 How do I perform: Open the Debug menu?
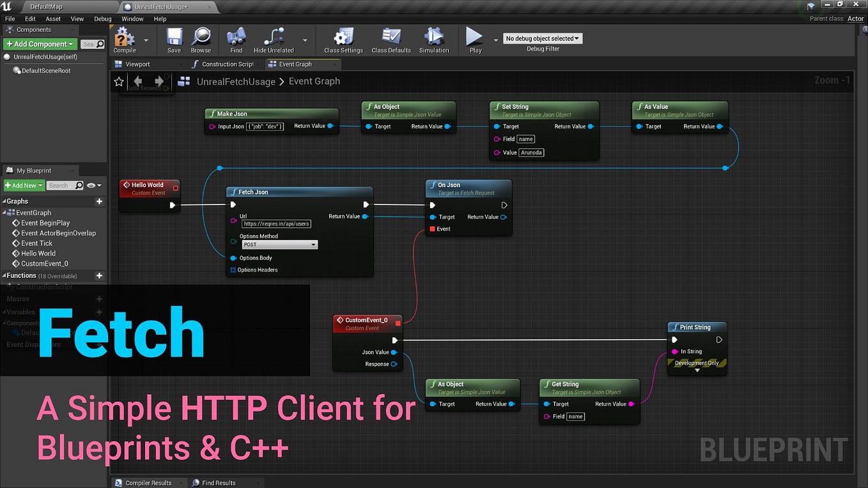click(x=102, y=19)
